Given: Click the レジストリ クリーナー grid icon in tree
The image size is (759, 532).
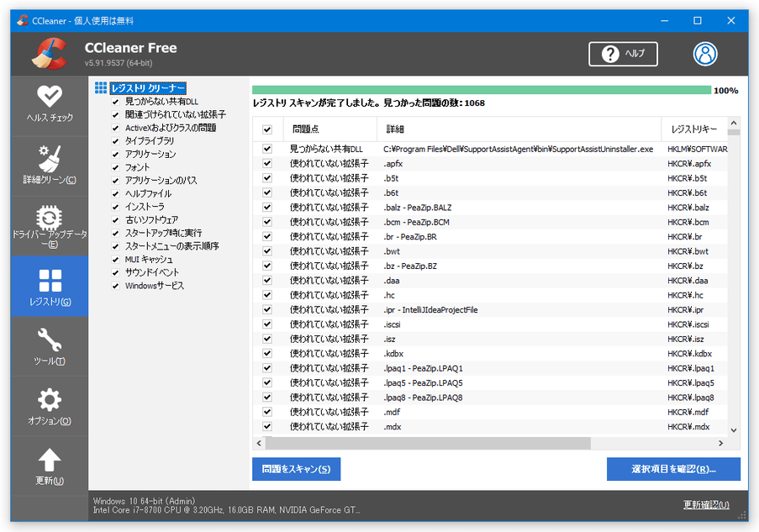Looking at the screenshot, I should pos(101,87).
